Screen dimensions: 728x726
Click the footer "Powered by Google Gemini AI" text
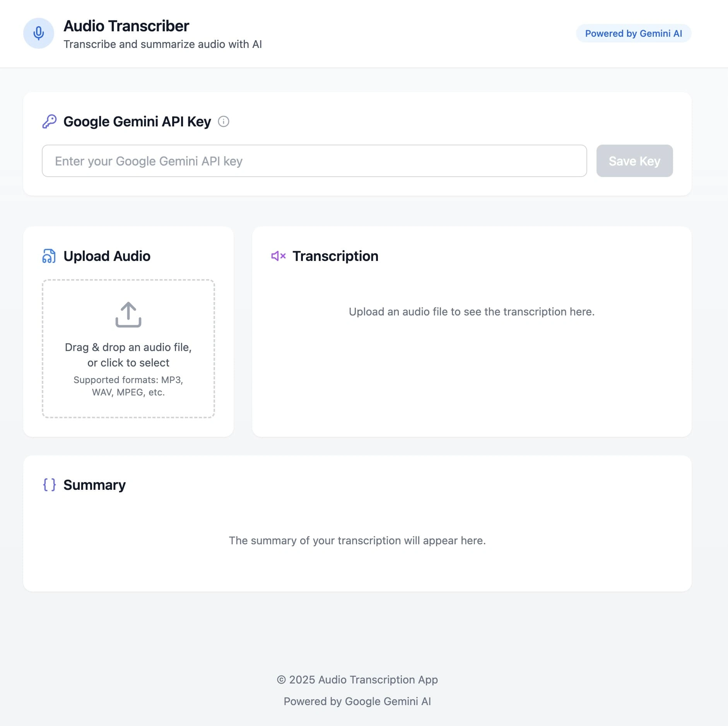coord(357,701)
